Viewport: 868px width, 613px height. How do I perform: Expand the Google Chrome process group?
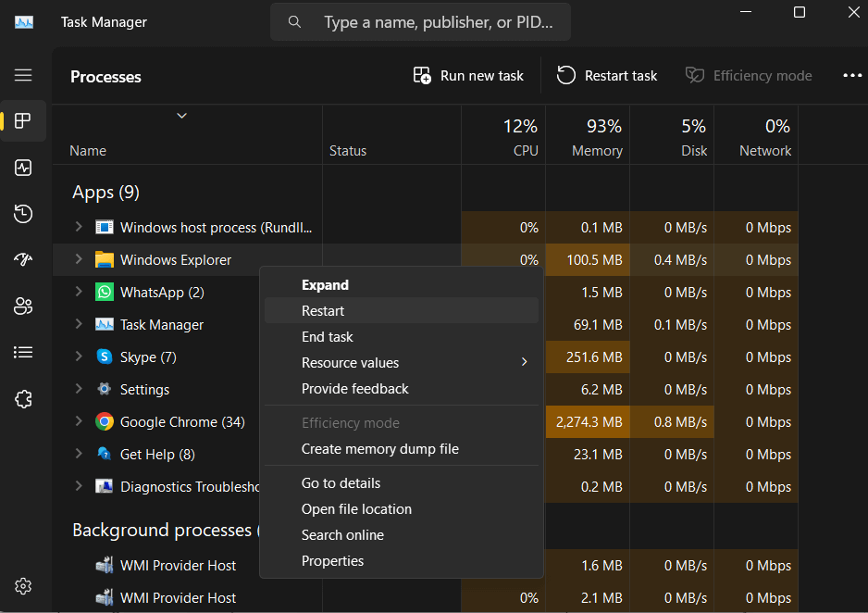tap(79, 421)
